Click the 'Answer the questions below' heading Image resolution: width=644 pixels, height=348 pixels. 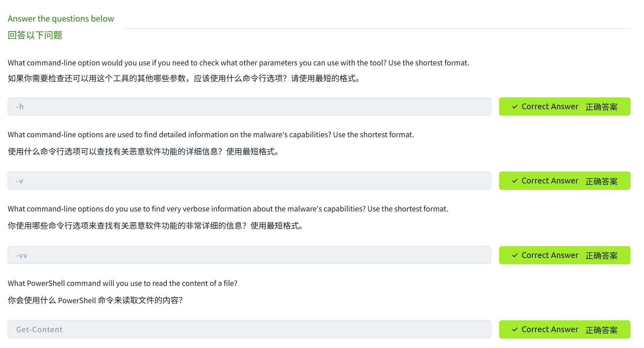[x=61, y=19]
